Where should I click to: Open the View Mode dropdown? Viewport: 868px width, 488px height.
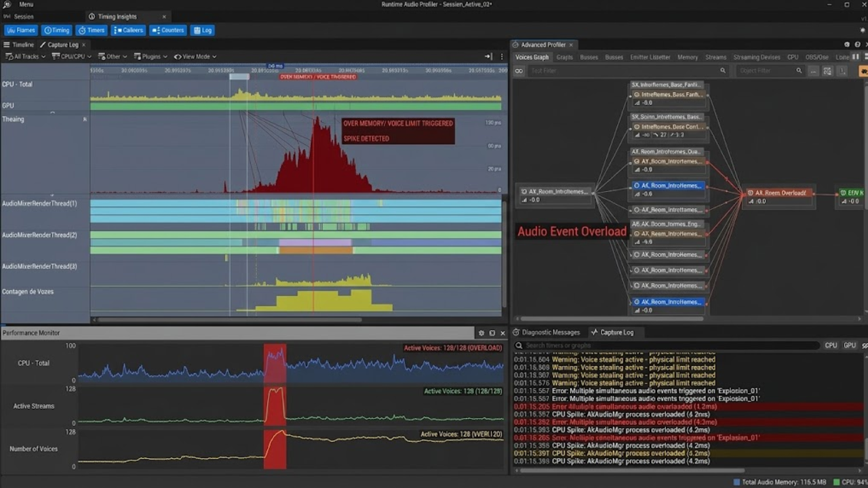pos(195,57)
